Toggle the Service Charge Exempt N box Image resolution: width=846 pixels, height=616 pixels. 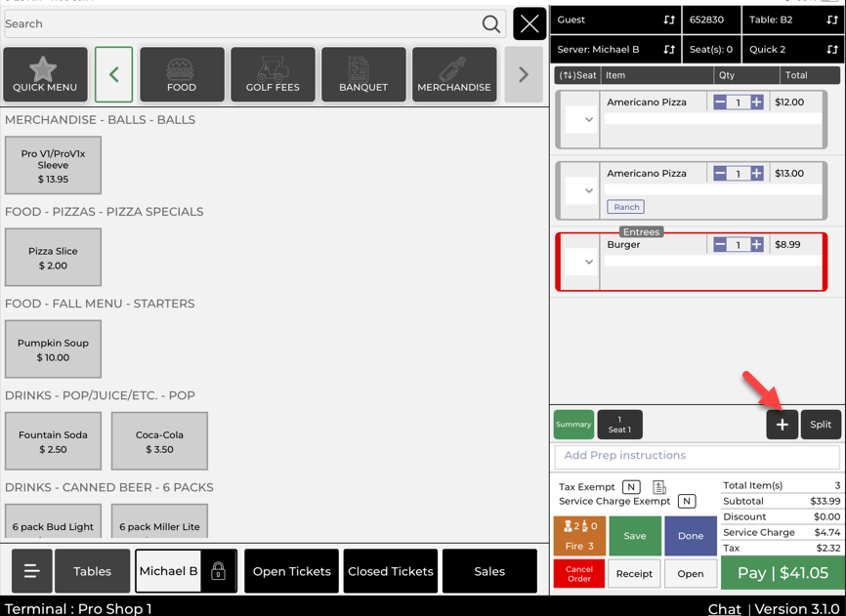687,502
